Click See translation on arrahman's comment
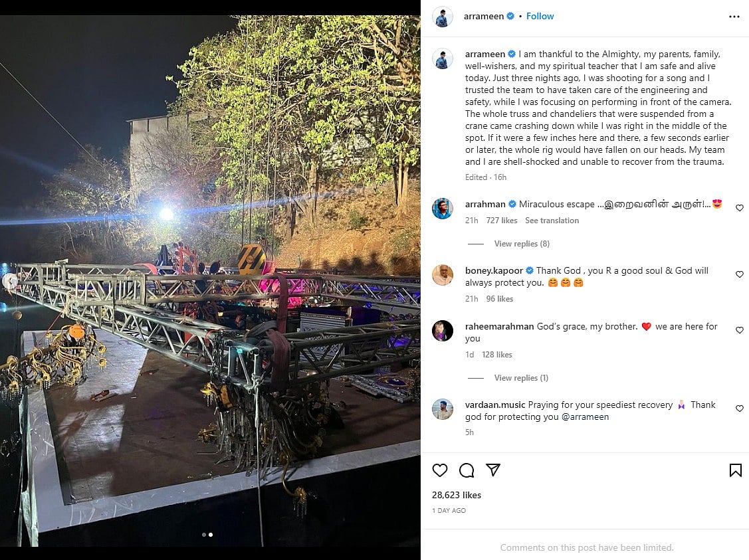Image resolution: width=749 pixels, height=560 pixels. [552, 221]
